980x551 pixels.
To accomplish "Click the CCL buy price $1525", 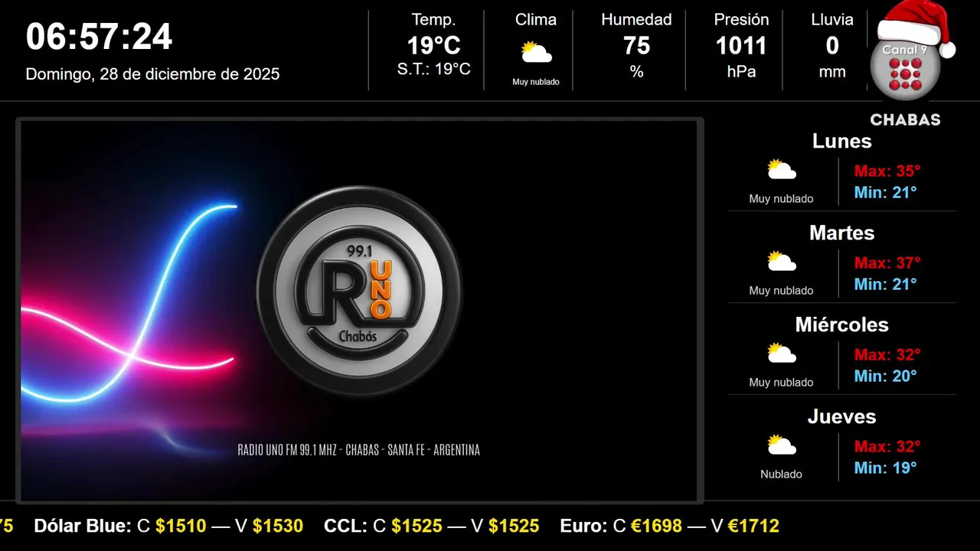I will coord(416,526).
